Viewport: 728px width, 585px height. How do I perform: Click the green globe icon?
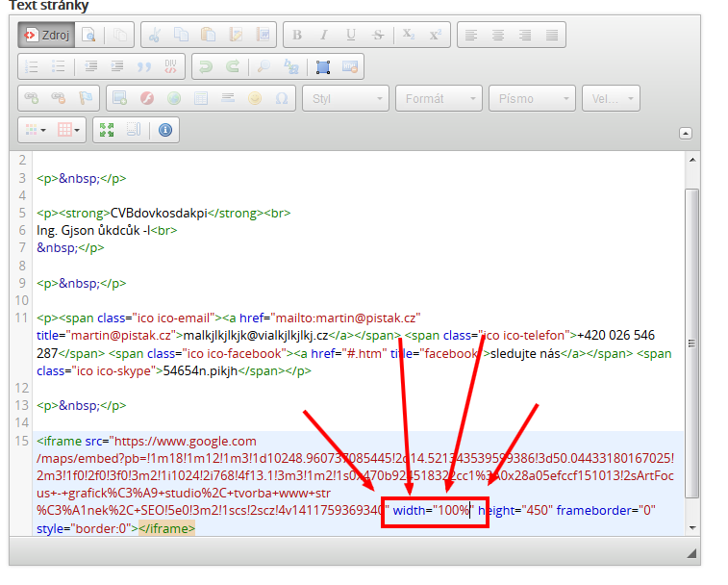(x=174, y=98)
